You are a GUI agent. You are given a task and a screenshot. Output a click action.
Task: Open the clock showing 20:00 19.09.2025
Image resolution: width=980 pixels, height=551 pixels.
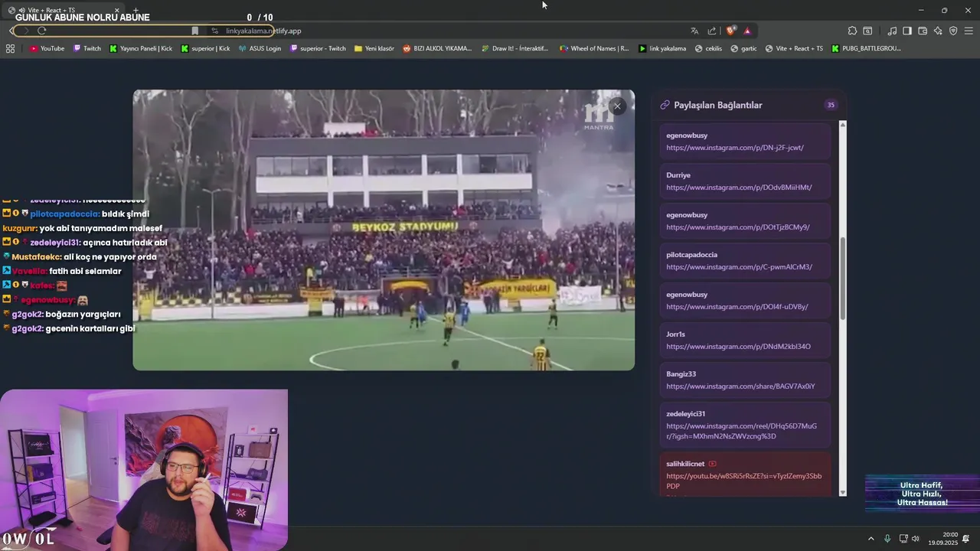(x=943, y=539)
